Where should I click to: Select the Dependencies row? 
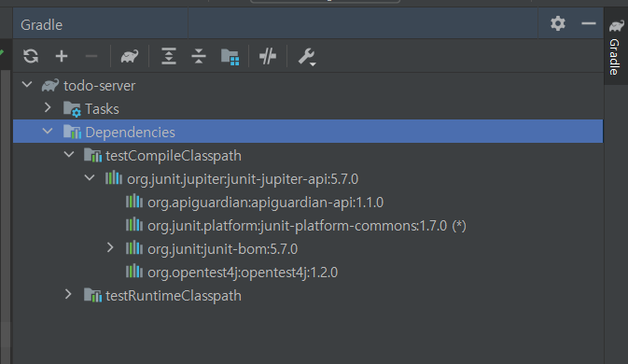308,131
